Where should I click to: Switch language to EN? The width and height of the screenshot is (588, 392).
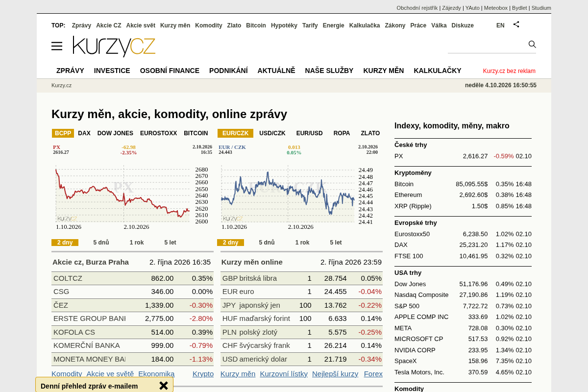[x=500, y=25]
